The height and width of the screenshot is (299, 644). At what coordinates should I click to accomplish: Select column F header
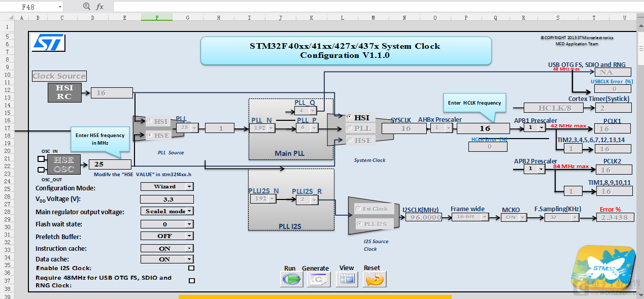tap(157, 17)
